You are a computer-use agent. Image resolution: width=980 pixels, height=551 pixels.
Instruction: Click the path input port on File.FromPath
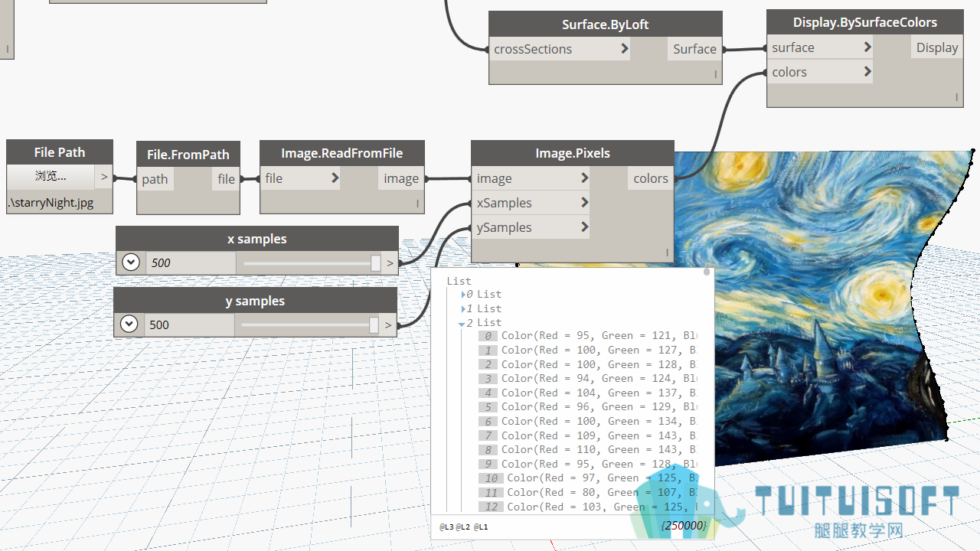[155, 179]
